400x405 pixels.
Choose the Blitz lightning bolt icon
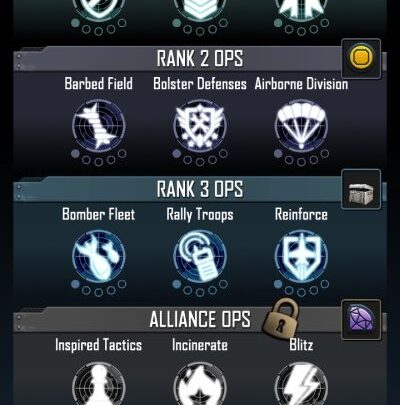coord(301,384)
